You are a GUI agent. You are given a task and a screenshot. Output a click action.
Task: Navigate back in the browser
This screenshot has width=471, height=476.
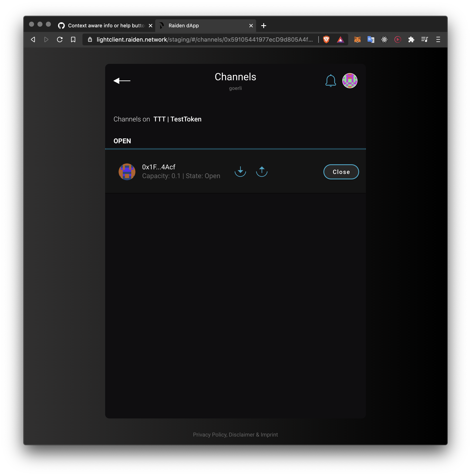33,39
